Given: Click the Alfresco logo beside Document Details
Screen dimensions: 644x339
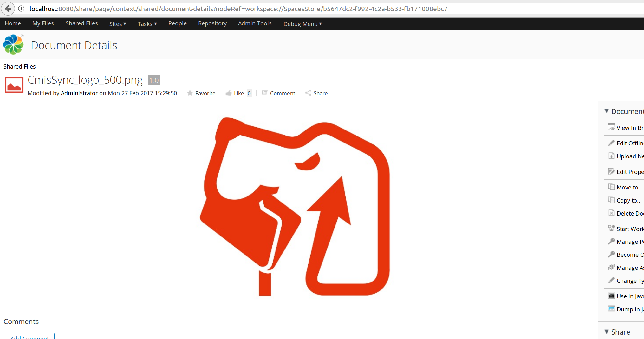Looking at the screenshot, I should point(13,44).
